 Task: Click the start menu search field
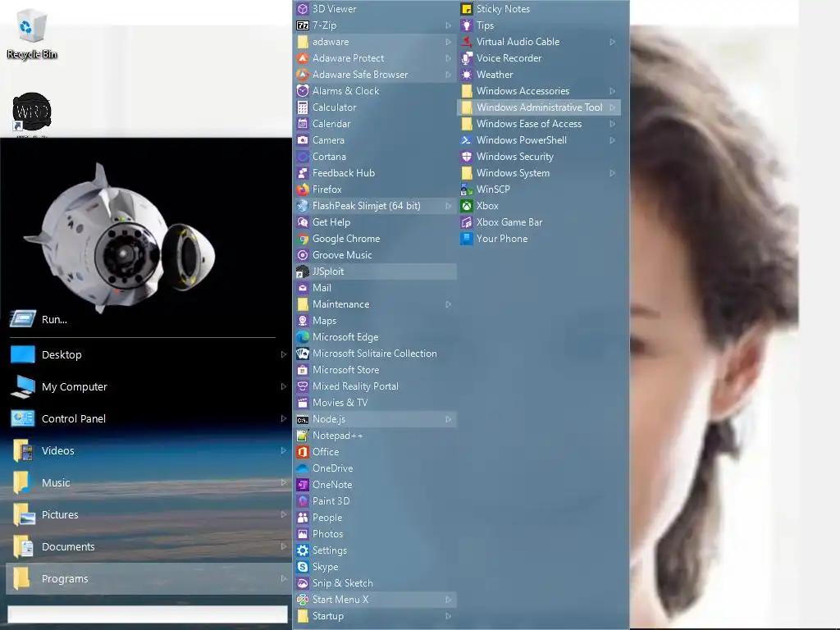148,614
